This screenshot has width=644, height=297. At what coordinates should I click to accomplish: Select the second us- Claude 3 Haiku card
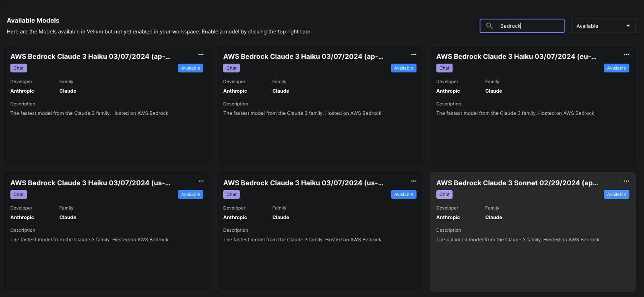tap(320, 232)
